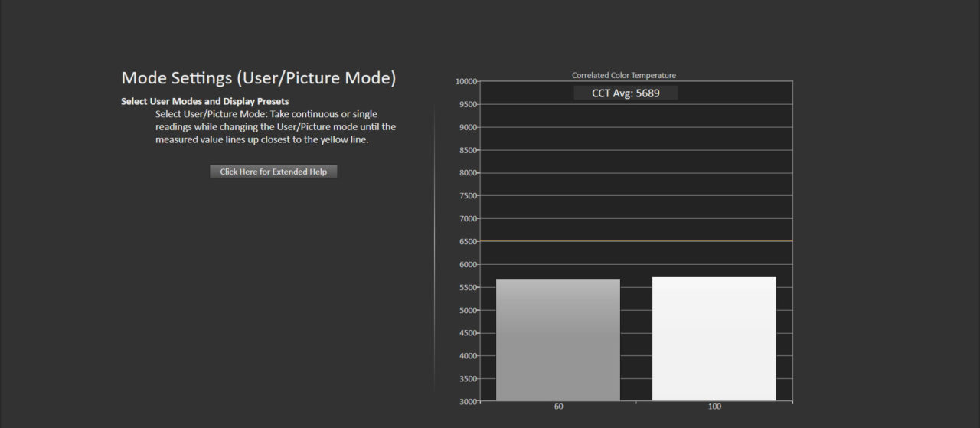Click the 8000 label on the y-axis
The height and width of the screenshot is (428, 980).
click(467, 173)
